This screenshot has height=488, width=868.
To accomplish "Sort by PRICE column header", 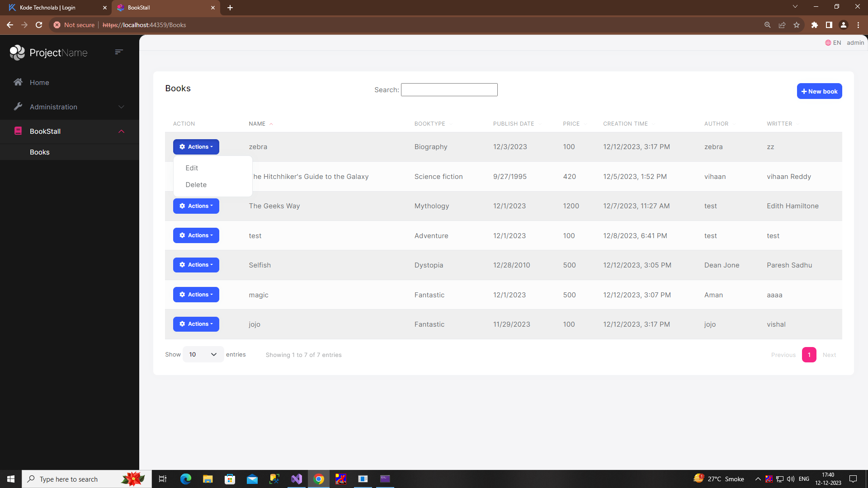I will tap(571, 124).
